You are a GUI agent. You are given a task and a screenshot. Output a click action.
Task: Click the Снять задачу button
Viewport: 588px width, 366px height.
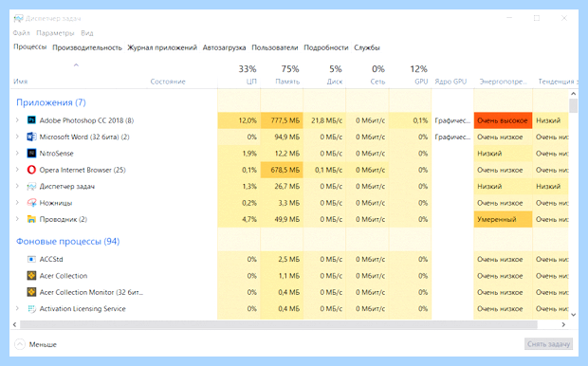click(x=548, y=344)
